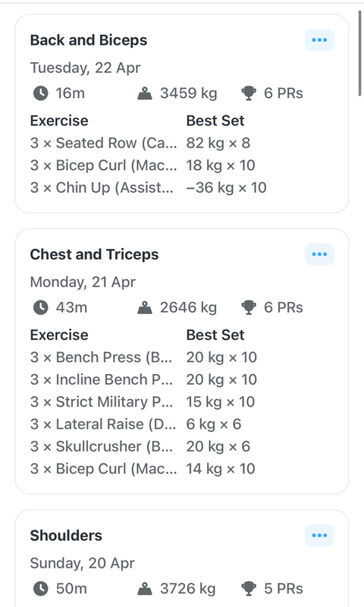364x607 pixels.
Task: Tap the weight icon beside 2646 kg
Action: pyautogui.click(x=145, y=308)
